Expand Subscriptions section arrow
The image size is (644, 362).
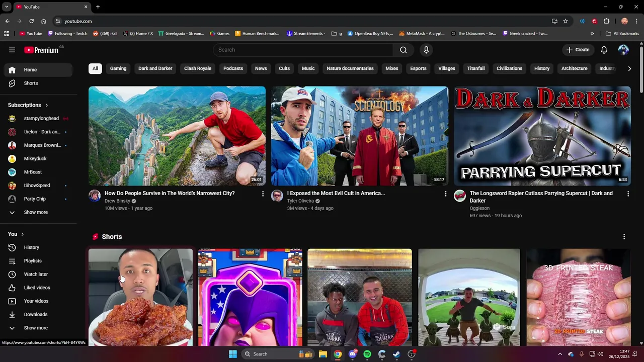[47, 105]
